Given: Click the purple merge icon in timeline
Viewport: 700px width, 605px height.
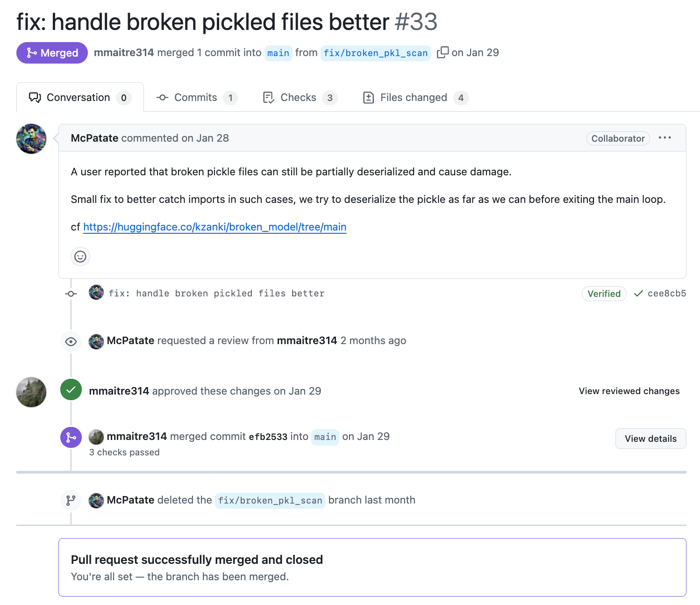Looking at the screenshot, I should pos(71,437).
